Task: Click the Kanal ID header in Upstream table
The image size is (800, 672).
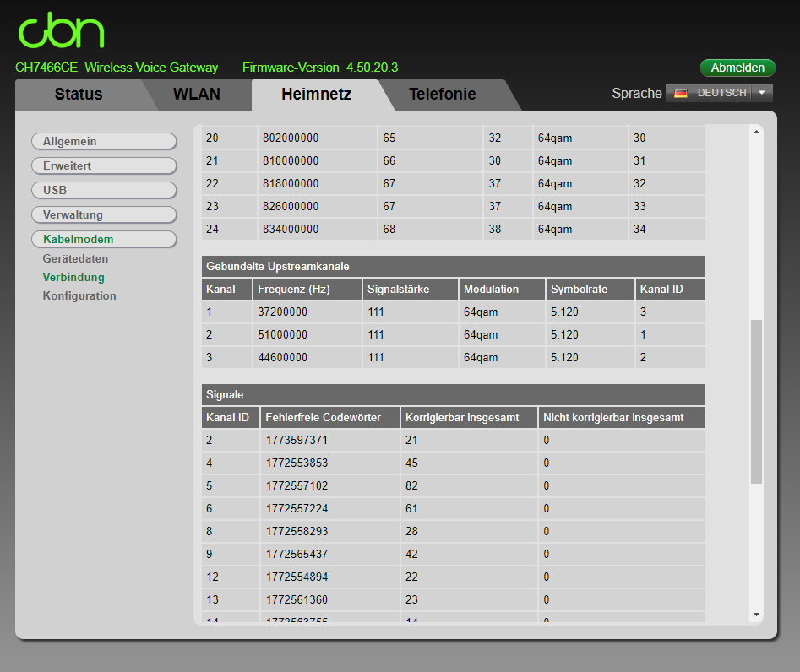Action: coord(671,289)
